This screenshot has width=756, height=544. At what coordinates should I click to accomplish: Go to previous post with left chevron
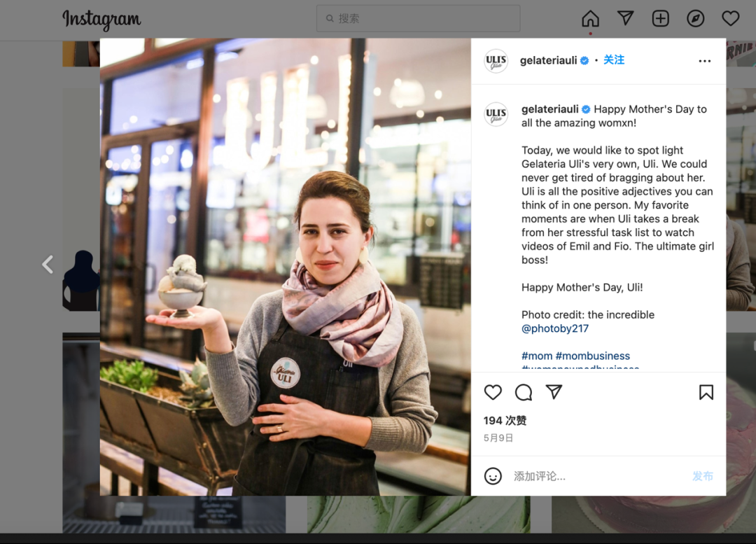[48, 264]
